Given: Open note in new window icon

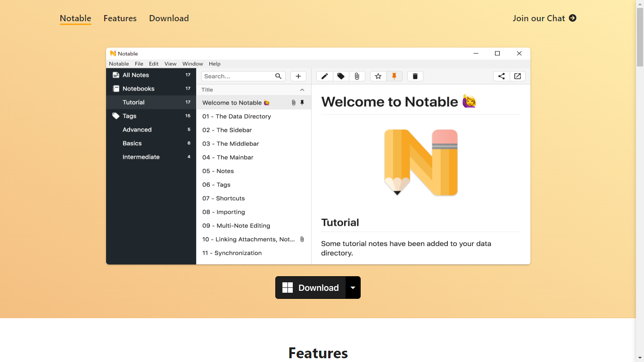Looking at the screenshot, I should point(518,76).
